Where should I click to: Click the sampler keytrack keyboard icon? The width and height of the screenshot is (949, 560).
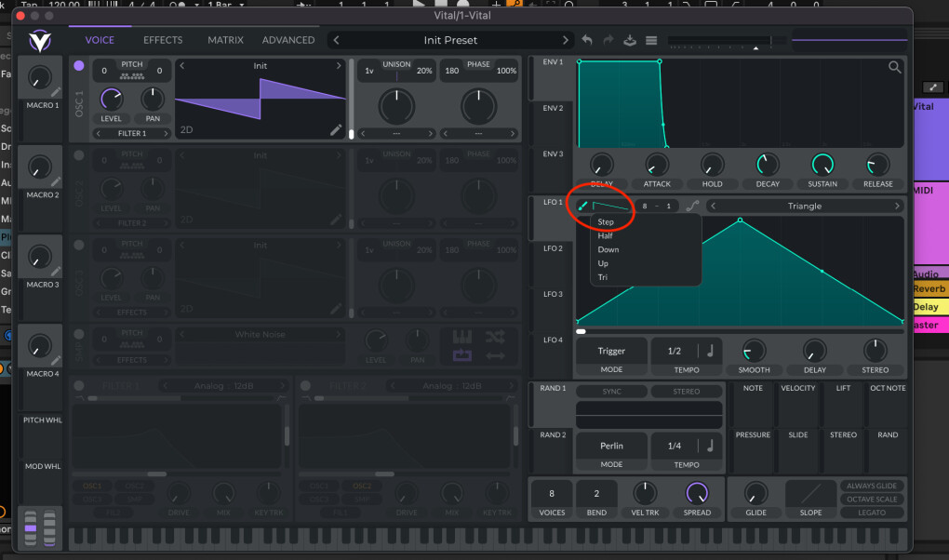461,337
